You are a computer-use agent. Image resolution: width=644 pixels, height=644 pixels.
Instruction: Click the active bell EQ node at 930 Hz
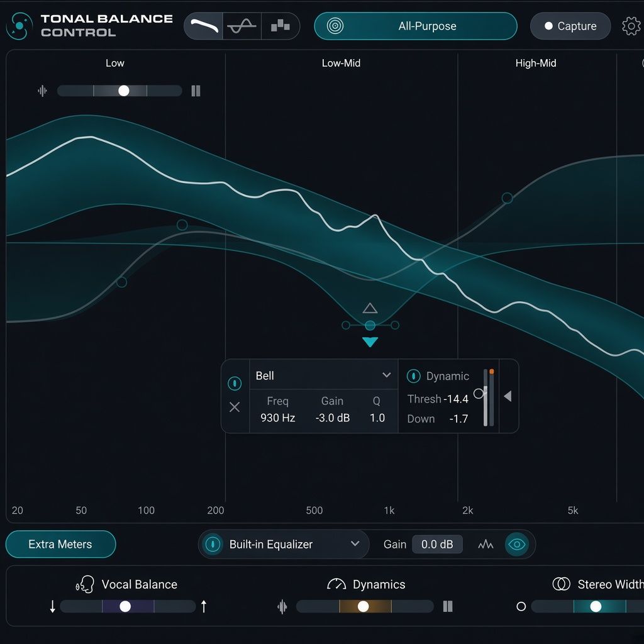(370, 325)
